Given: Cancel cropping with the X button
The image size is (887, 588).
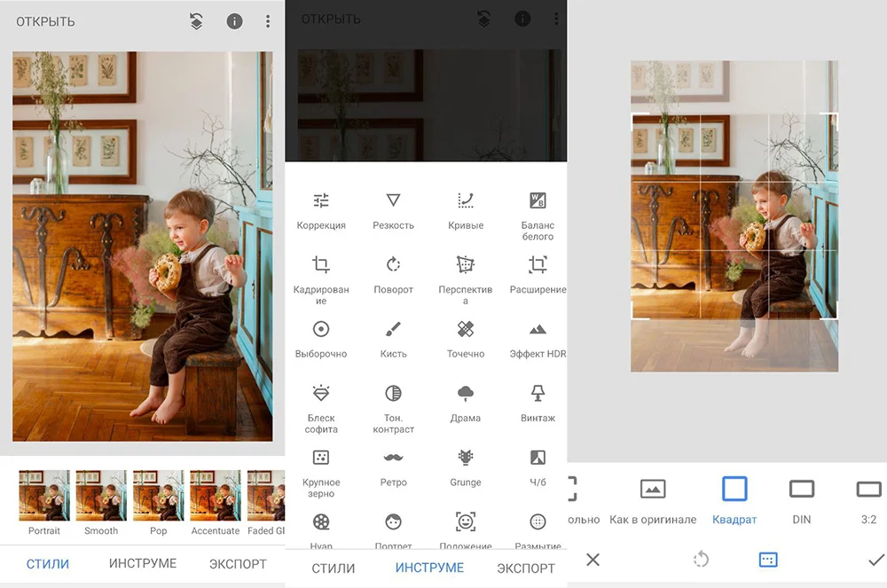Looking at the screenshot, I should [x=593, y=560].
